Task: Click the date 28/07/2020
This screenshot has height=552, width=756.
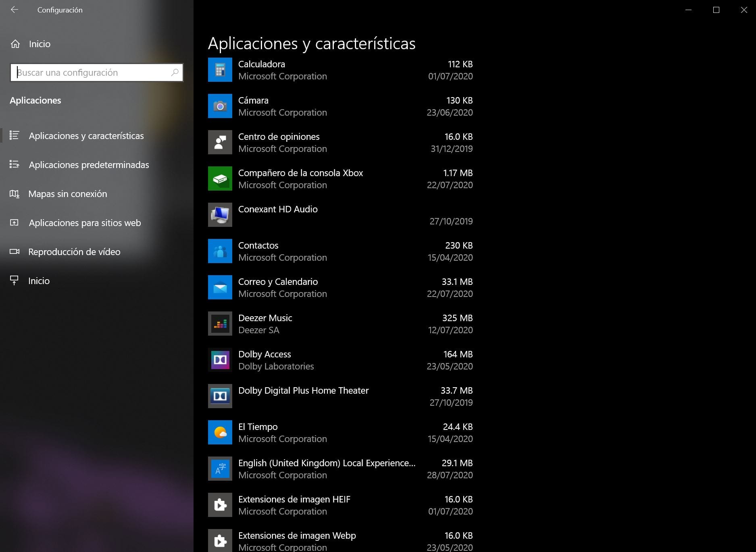Action: click(450, 475)
